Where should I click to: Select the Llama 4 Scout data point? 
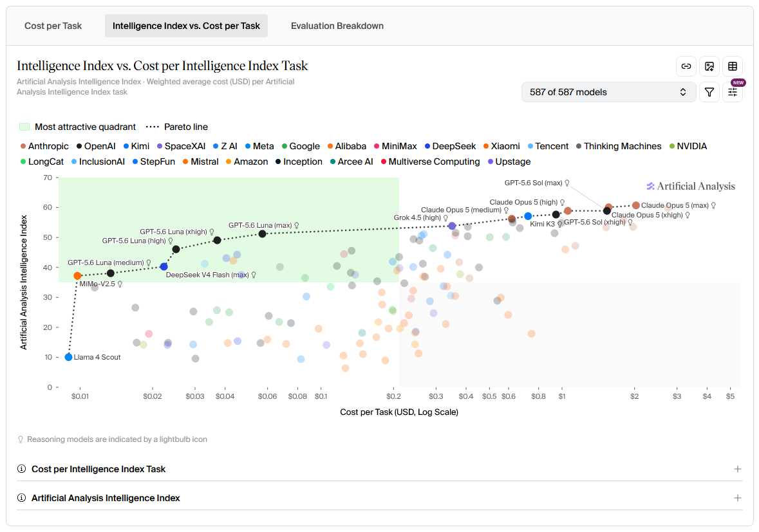tap(69, 357)
